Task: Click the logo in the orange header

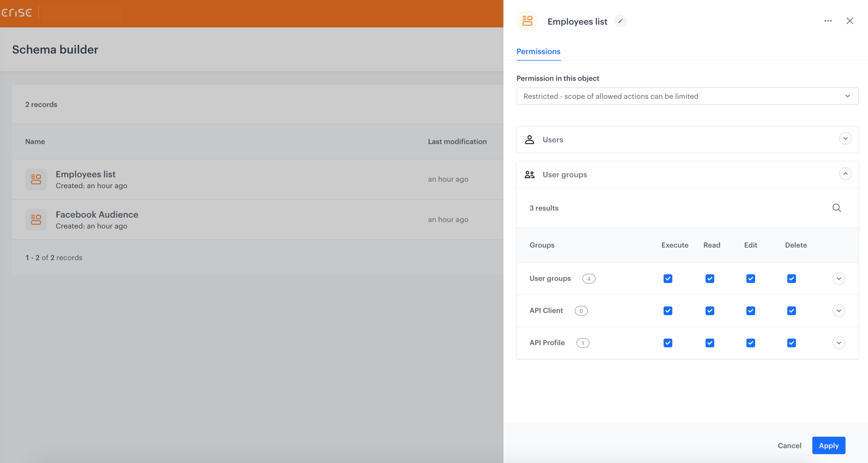Action: coord(16,12)
